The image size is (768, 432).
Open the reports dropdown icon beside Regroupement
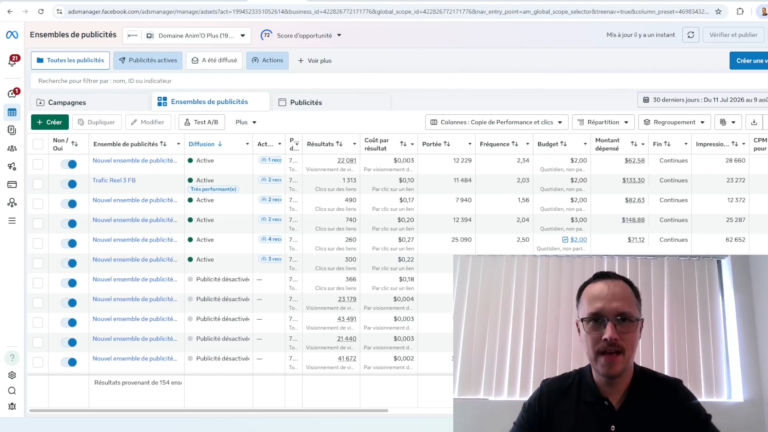pos(727,122)
